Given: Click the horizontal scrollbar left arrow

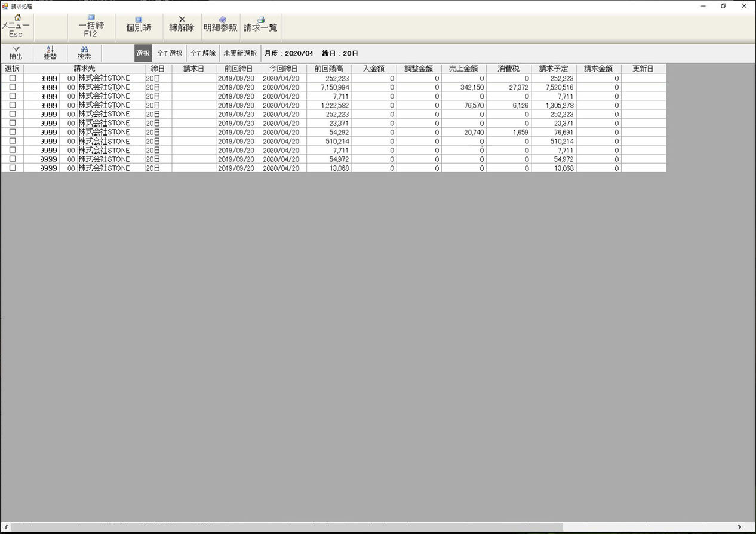Looking at the screenshot, I should pyautogui.click(x=6, y=527).
